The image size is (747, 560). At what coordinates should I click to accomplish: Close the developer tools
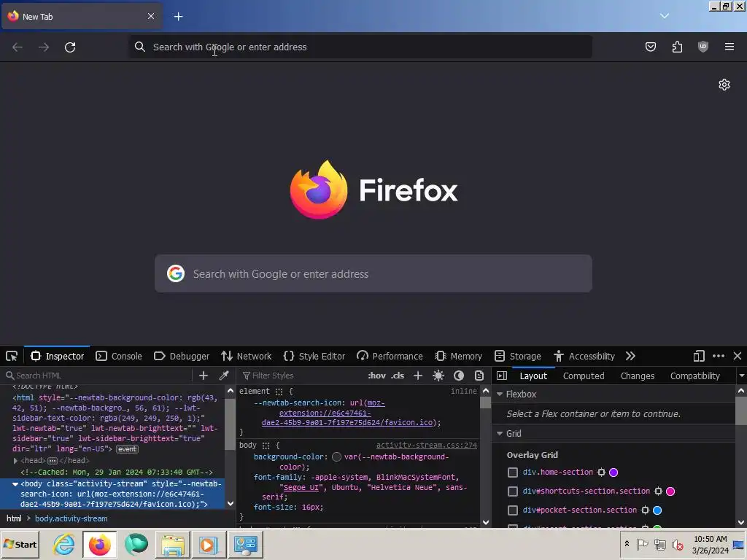[738, 356]
